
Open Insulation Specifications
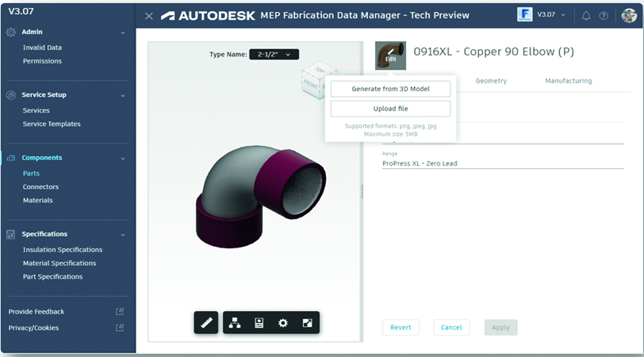(x=63, y=249)
